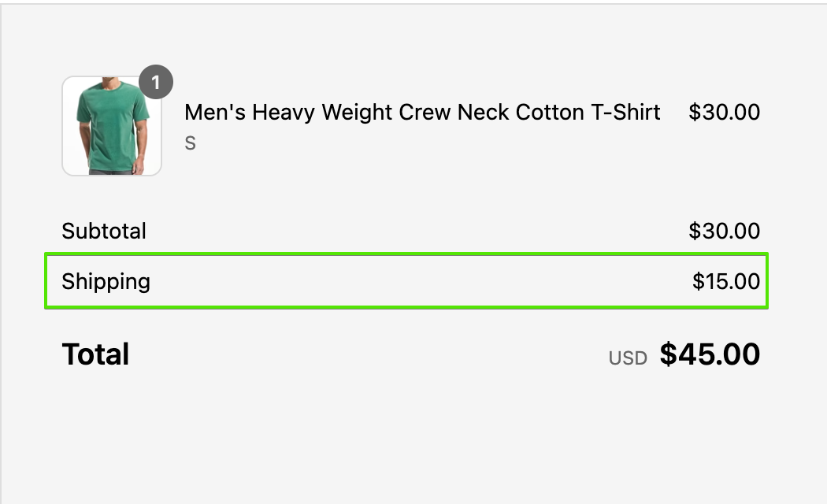Screen dimensions: 827x504
Task: Click the quantity badge showing 1
Action: tap(156, 82)
